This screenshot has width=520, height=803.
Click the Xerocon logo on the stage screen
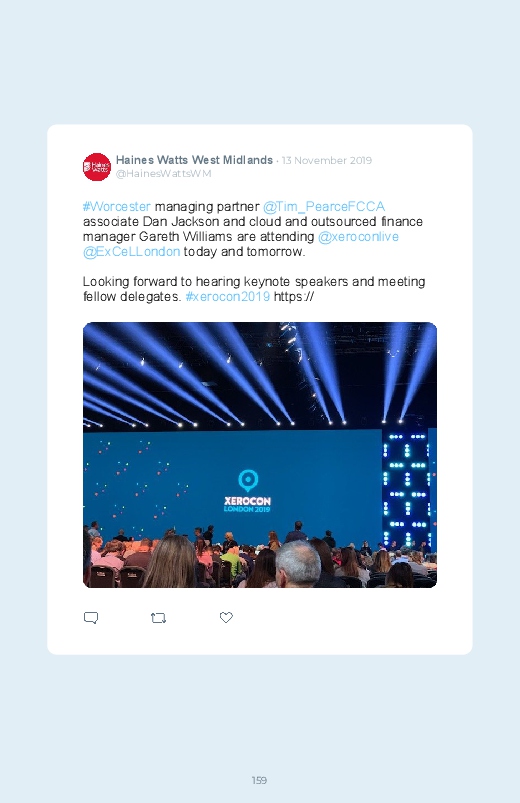tap(247, 492)
